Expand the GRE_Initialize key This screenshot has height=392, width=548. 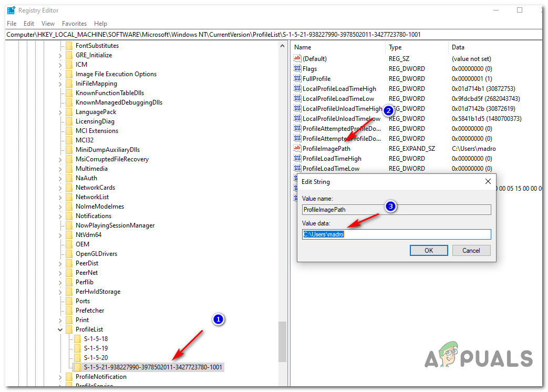[60, 56]
